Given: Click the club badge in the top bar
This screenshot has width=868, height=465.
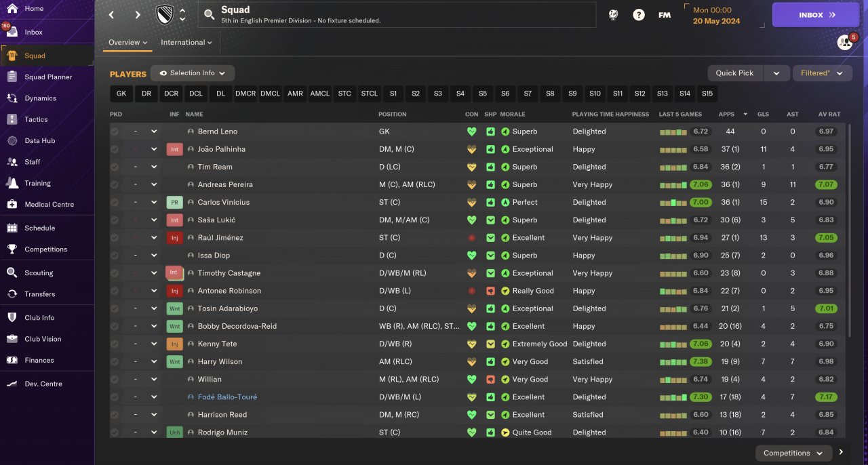Looking at the screenshot, I should tap(165, 14).
